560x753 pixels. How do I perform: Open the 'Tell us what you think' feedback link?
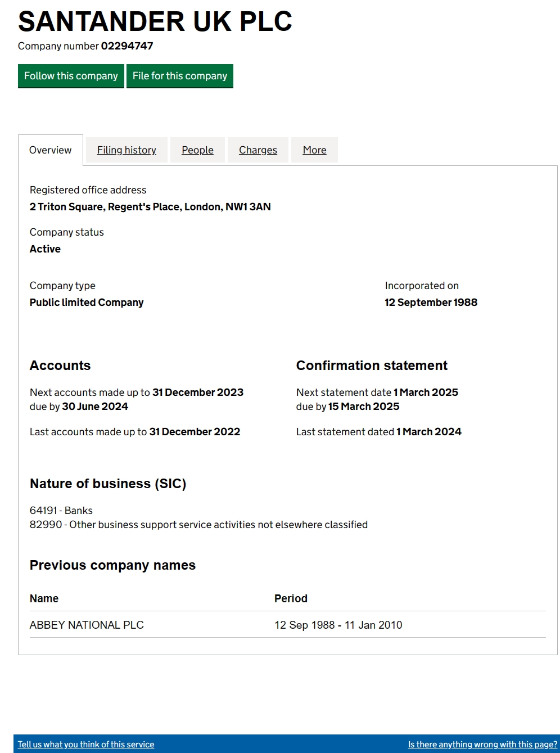(x=86, y=745)
